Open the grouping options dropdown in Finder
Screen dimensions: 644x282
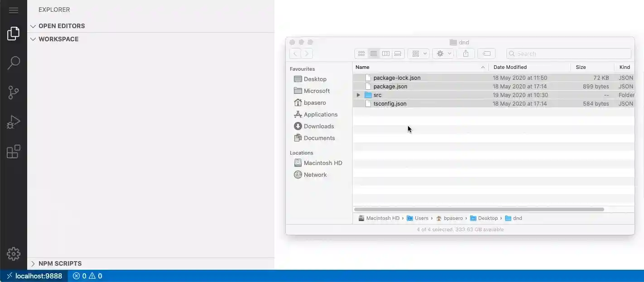tap(418, 53)
